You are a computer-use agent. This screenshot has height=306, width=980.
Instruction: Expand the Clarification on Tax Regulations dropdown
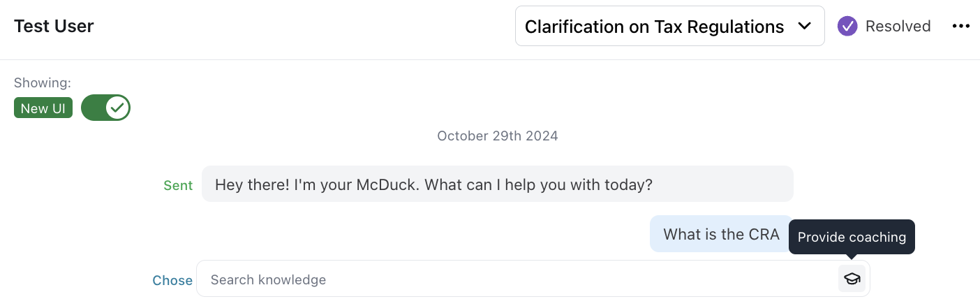pos(669,27)
